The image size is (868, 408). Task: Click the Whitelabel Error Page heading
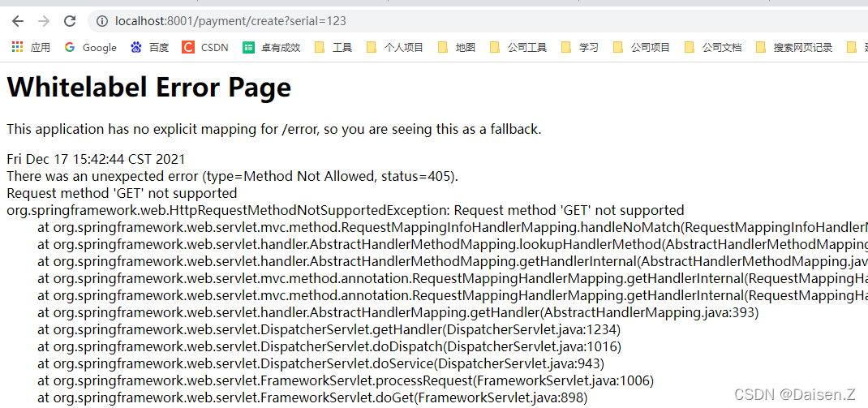point(149,88)
